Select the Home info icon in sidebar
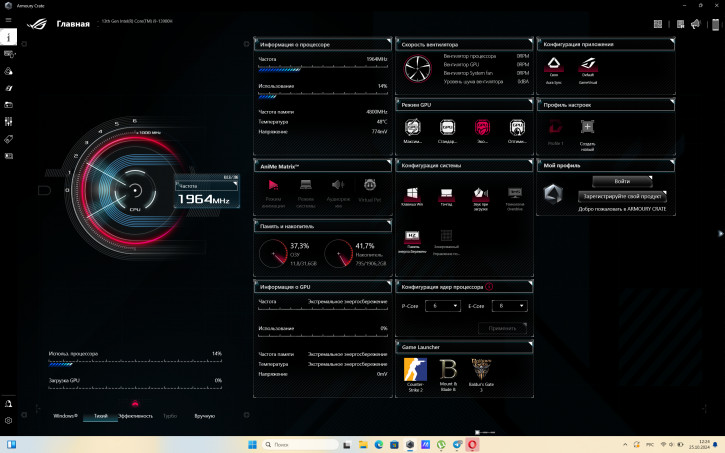Viewport: 725px width, 453px height. click(8, 37)
